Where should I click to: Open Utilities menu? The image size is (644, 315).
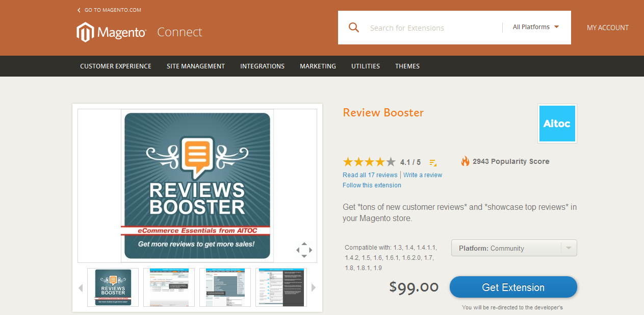pos(366,66)
